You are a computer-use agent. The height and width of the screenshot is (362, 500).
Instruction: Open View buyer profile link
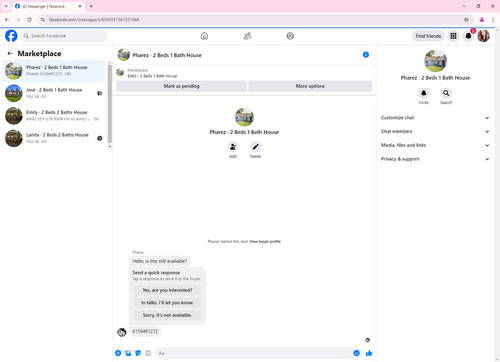265,241
